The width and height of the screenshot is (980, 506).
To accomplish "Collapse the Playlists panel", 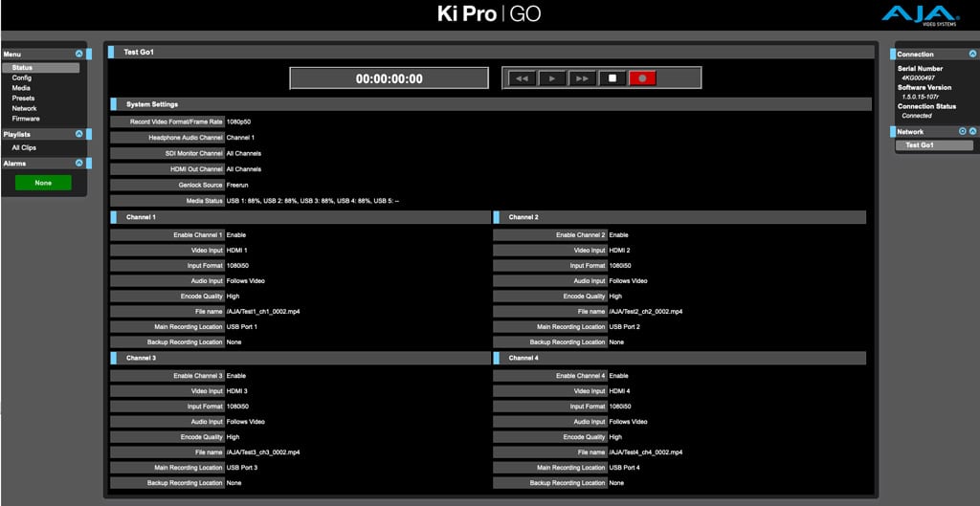I will pyautogui.click(x=78, y=135).
